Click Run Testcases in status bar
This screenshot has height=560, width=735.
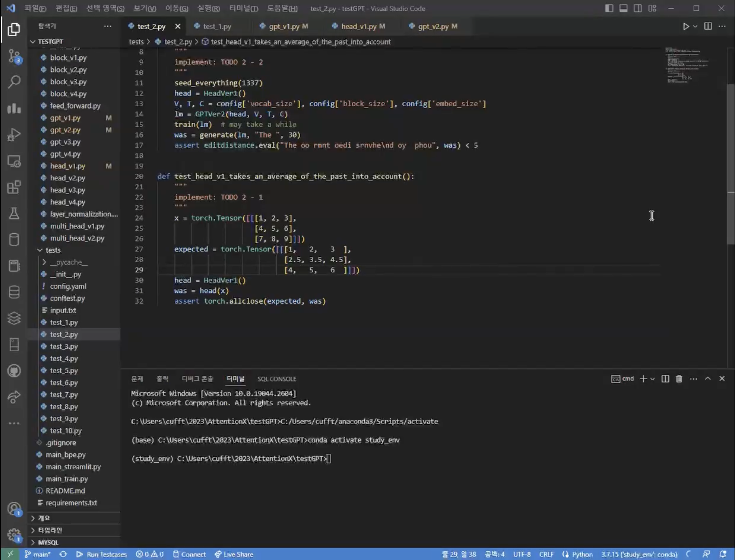click(101, 554)
